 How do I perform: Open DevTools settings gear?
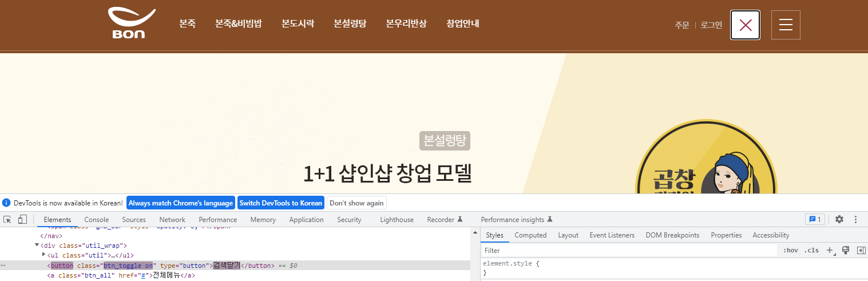tap(839, 219)
